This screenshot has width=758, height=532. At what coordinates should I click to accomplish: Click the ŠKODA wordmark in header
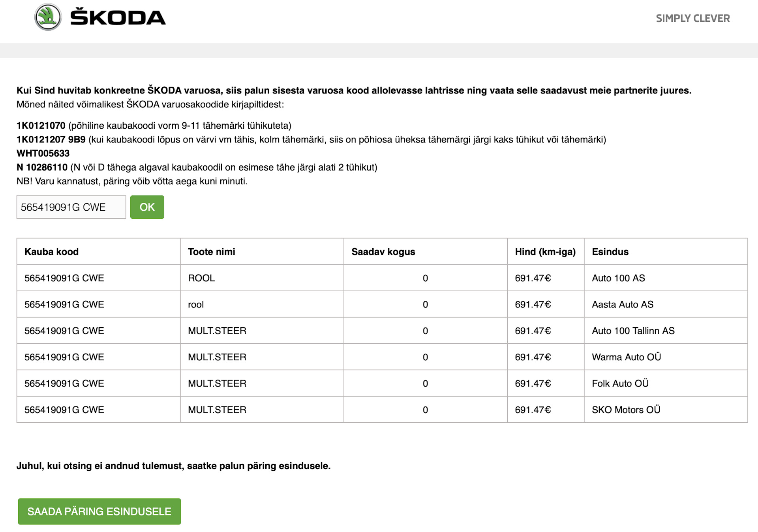coord(118,17)
